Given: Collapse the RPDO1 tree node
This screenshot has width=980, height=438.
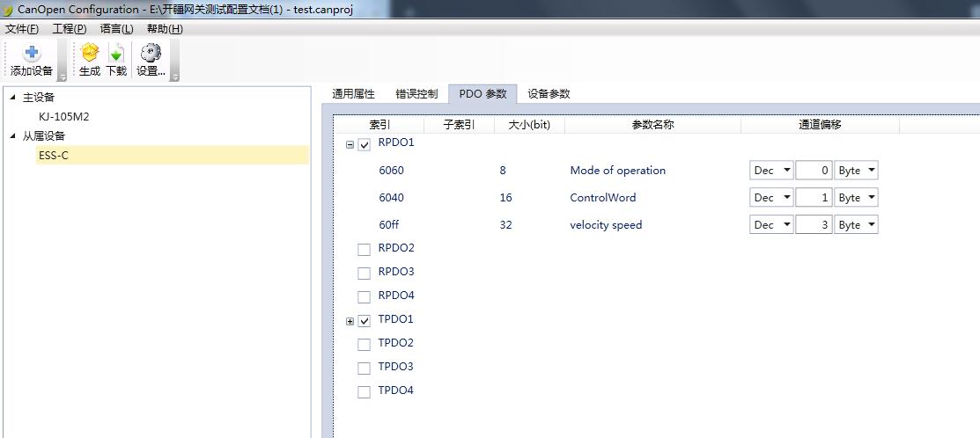Looking at the screenshot, I should point(350,145).
